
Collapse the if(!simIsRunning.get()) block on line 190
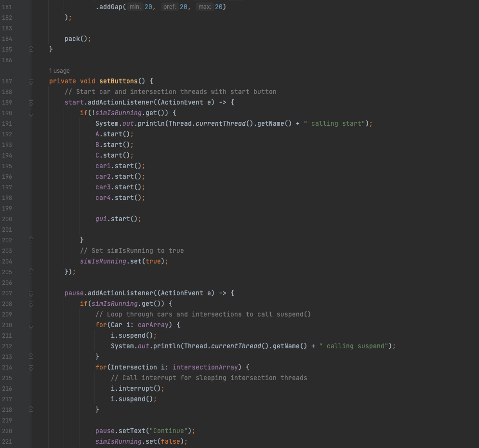[31, 113]
